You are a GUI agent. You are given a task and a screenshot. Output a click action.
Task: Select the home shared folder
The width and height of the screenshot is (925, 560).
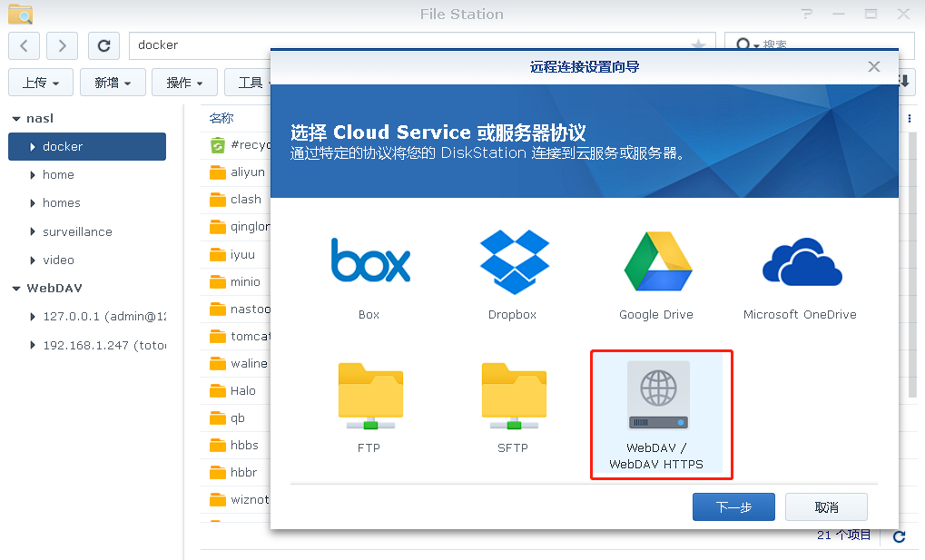point(58,175)
